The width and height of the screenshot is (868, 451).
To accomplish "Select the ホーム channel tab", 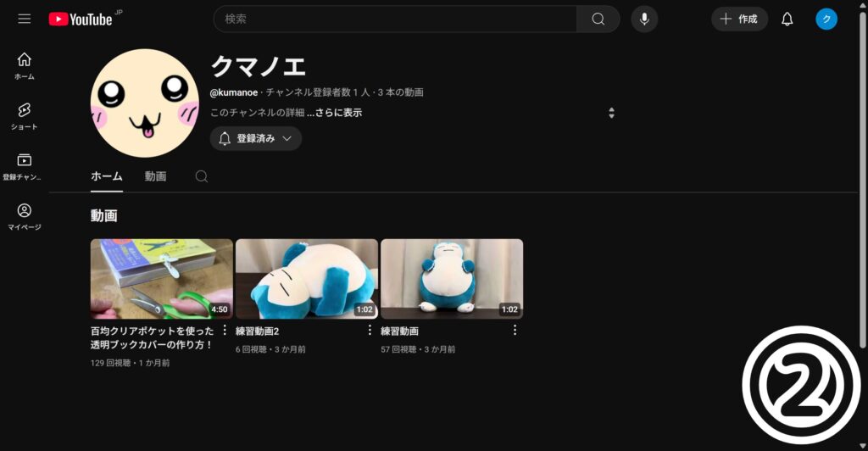I will click(107, 176).
